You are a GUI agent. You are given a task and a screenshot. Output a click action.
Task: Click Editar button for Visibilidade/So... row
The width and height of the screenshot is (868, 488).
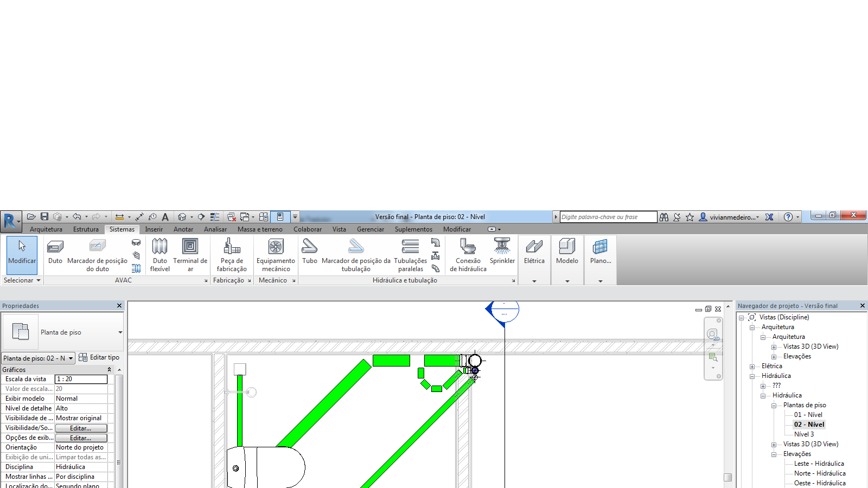(81, 428)
